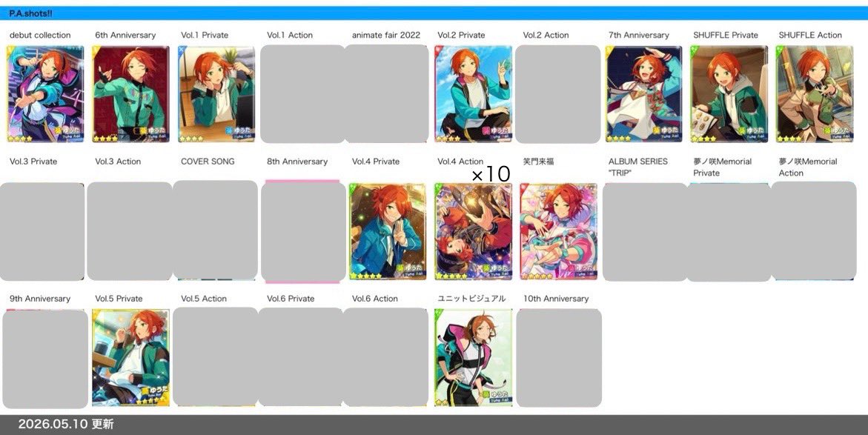Click the 9th Anniversary placeholder card
This screenshot has height=435, width=868.
point(45,359)
